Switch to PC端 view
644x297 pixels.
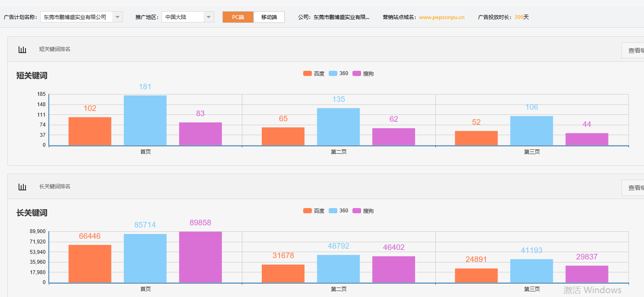[x=238, y=17]
